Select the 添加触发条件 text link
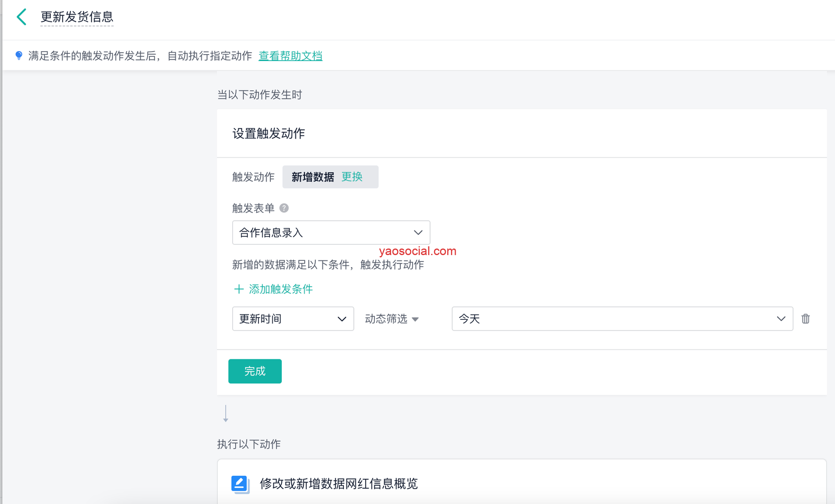 [x=281, y=289]
